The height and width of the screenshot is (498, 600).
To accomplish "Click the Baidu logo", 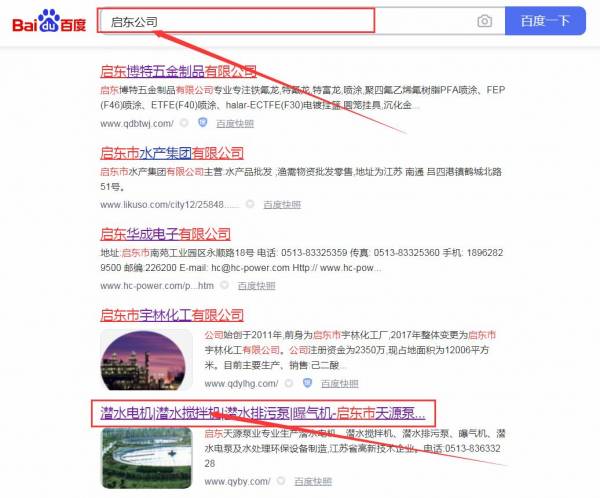I will (48, 21).
